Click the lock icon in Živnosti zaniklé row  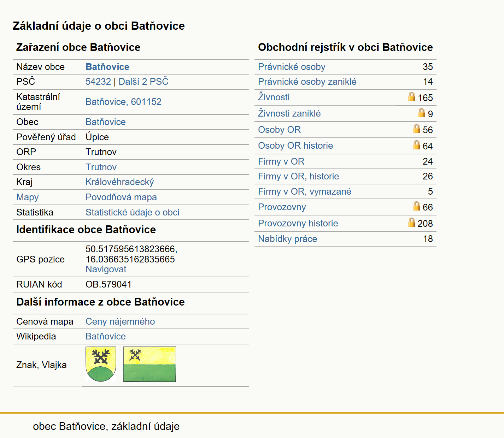coord(422,113)
